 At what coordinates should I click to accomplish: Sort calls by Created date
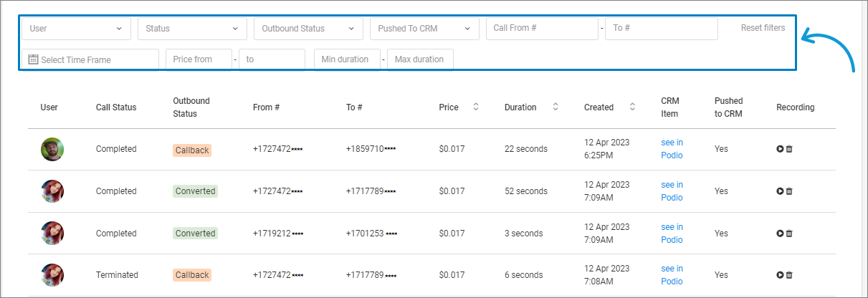tap(632, 107)
